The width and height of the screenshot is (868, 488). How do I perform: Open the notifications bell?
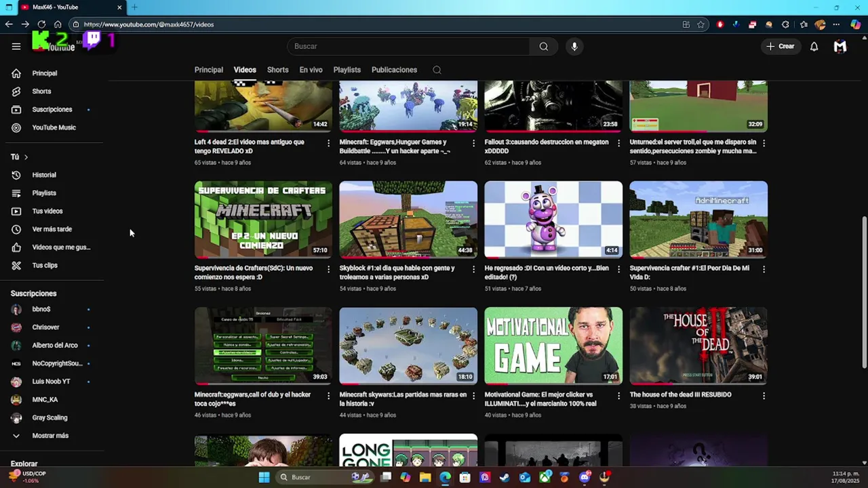click(x=814, y=46)
